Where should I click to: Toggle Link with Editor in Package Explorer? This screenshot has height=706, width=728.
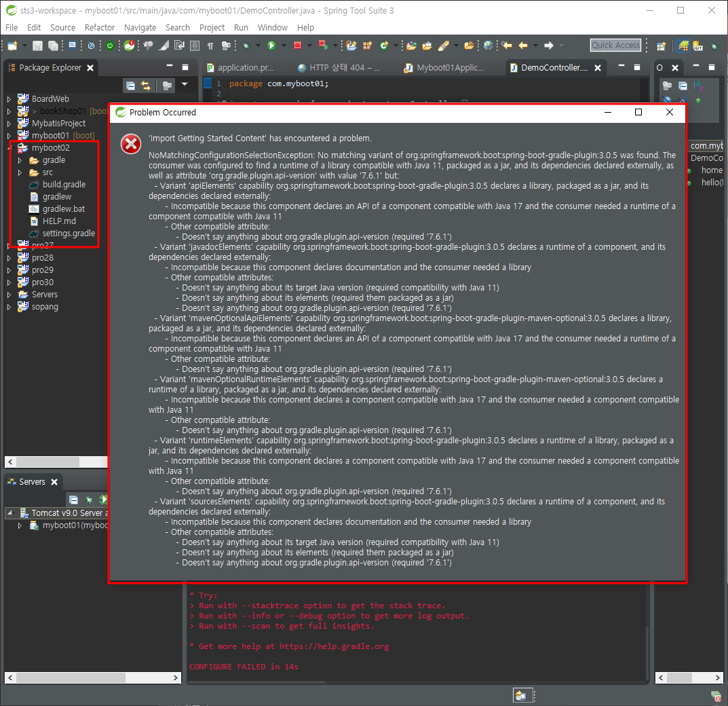(146, 86)
